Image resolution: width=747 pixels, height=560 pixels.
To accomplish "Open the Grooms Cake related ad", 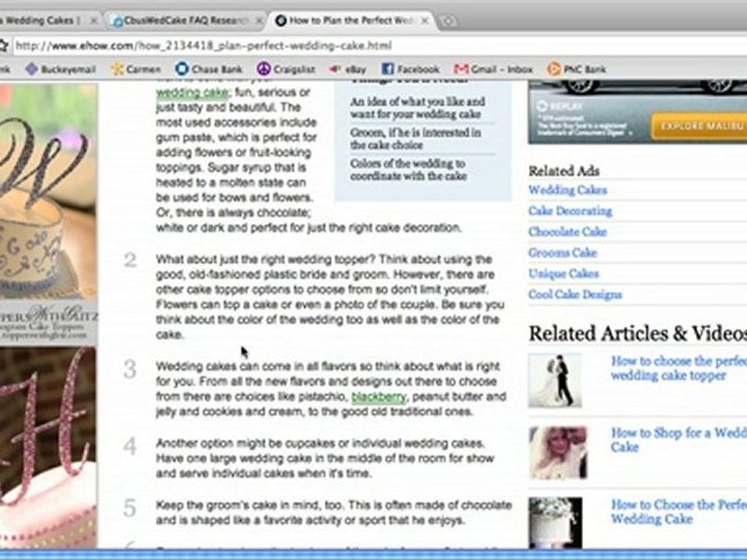I will coord(562,253).
